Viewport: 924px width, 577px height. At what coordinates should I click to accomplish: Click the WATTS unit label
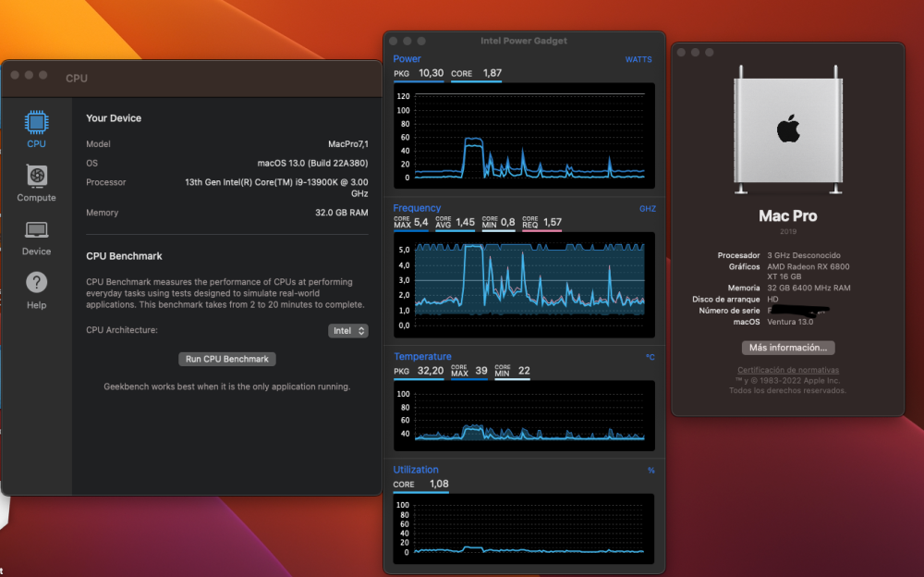(638, 59)
